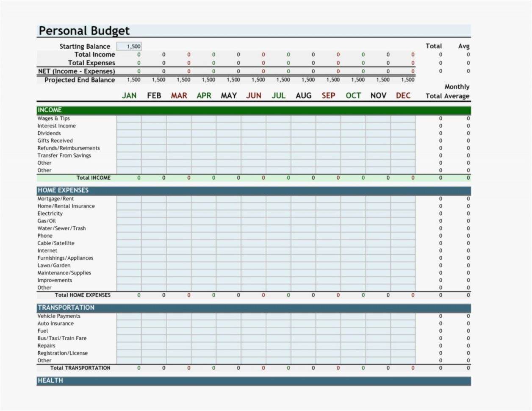Click the Total HOME EXPENSES label

coord(83,295)
